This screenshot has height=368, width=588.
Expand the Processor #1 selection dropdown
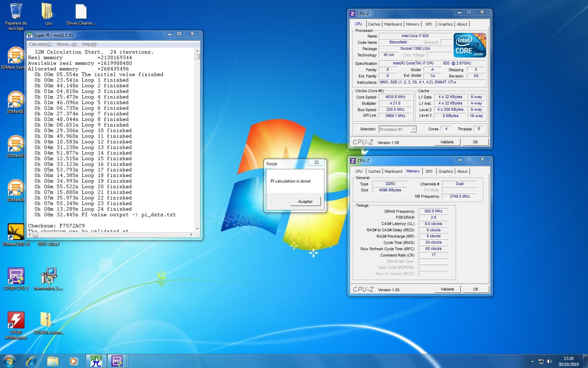[413, 129]
